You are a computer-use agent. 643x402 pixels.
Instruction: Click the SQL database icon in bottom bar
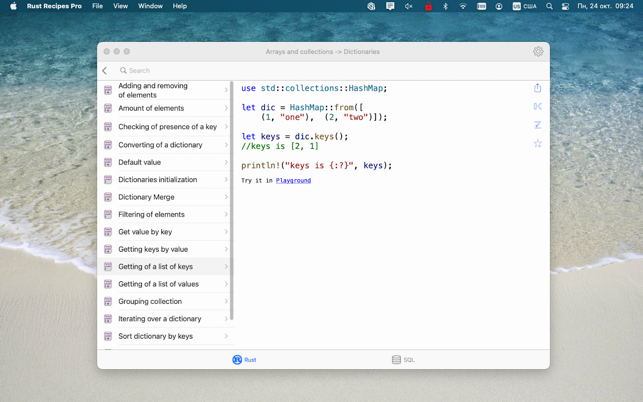[x=396, y=360]
